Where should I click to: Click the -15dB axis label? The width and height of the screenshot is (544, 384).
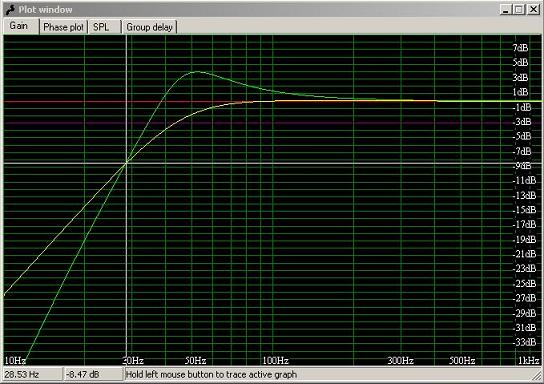click(525, 210)
